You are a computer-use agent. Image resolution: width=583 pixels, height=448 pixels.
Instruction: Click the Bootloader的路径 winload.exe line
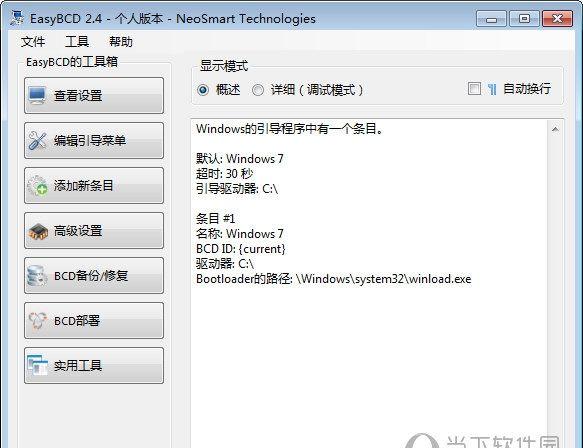[334, 279]
